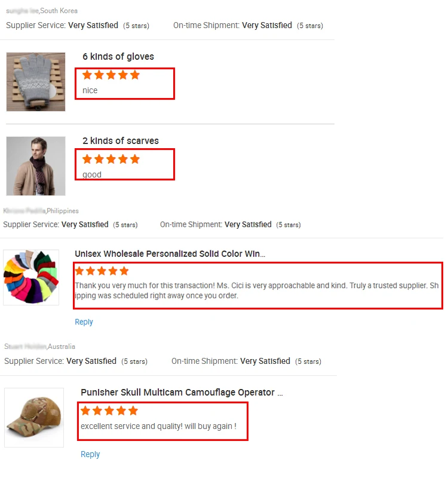This screenshot has height=478, width=448.
Task: Click the 'Thank you very much' review text
Action: [257, 290]
